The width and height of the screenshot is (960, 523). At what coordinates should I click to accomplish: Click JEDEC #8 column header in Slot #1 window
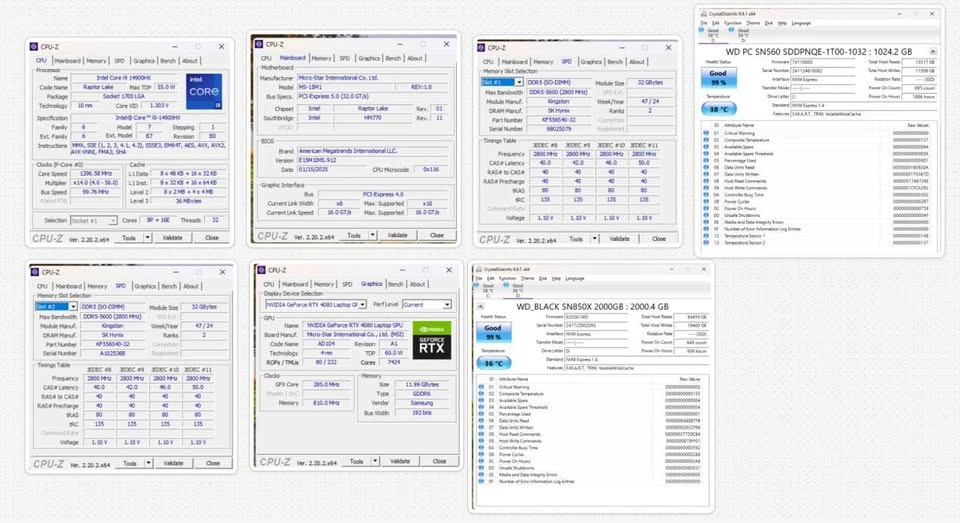545,145
